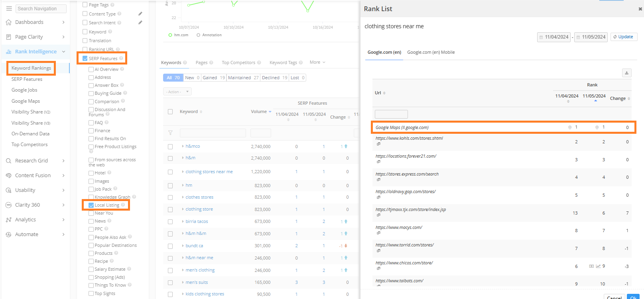This screenshot has width=644, height=299.
Task: Click the download icon in Rank List
Action: (626, 73)
